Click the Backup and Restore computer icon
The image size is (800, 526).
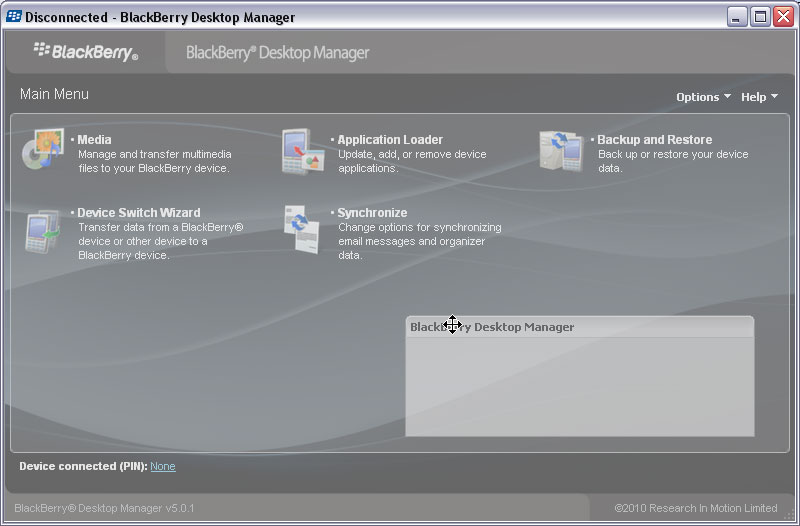(562, 151)
